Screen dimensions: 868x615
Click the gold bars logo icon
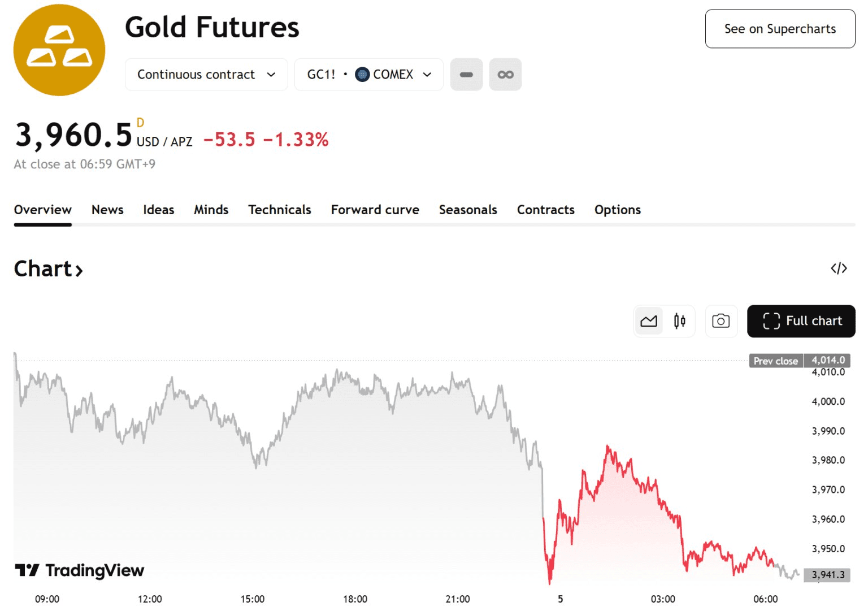point(59,50)
